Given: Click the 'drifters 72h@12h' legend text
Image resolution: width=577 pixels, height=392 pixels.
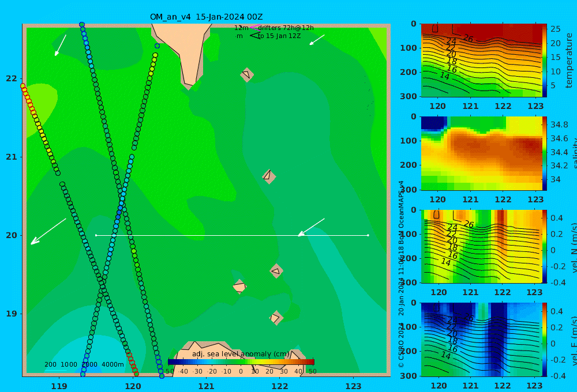Looking at the screenshot, I should [286, 28].
